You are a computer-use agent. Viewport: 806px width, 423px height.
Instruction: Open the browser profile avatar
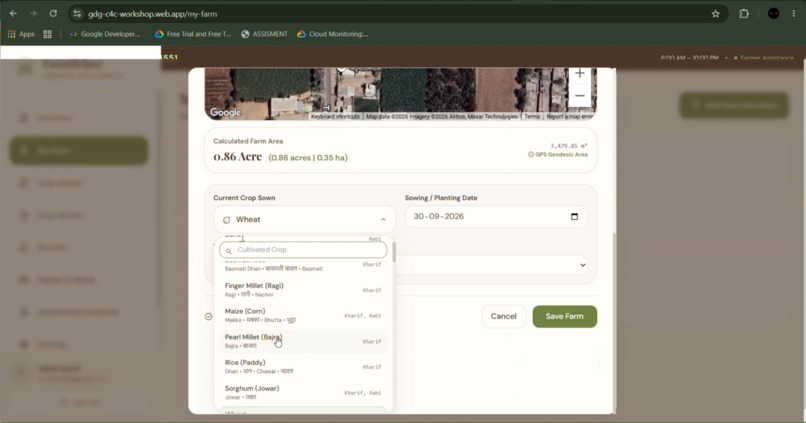pyautogui.click(x=773, y=14)
